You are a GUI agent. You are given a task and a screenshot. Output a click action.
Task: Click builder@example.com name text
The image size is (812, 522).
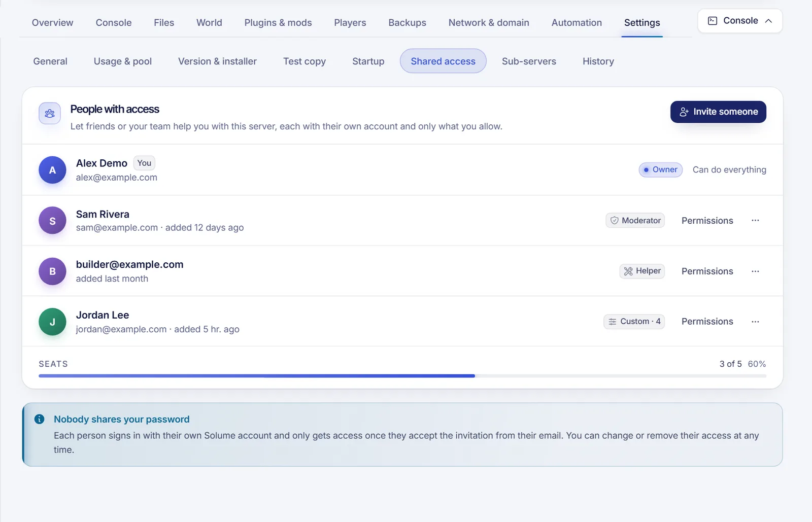coord(129,264)
